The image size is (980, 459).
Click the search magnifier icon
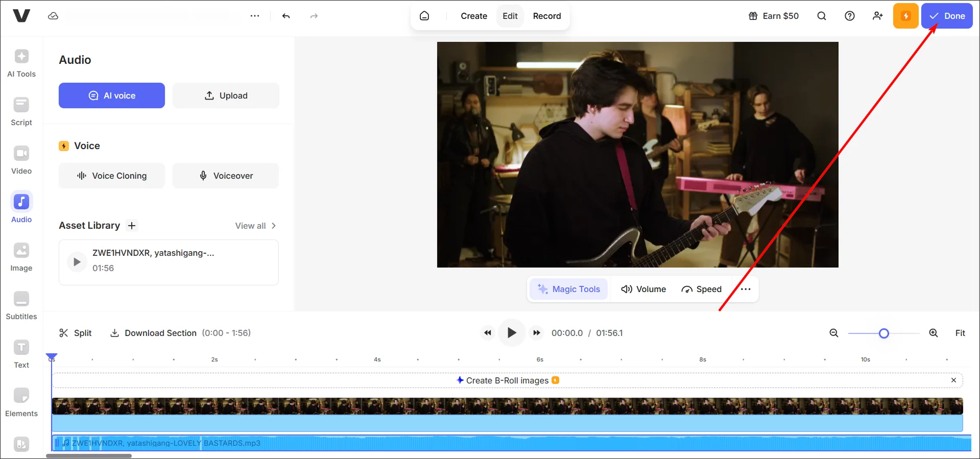pyautogui.click(x=822, y=16)
